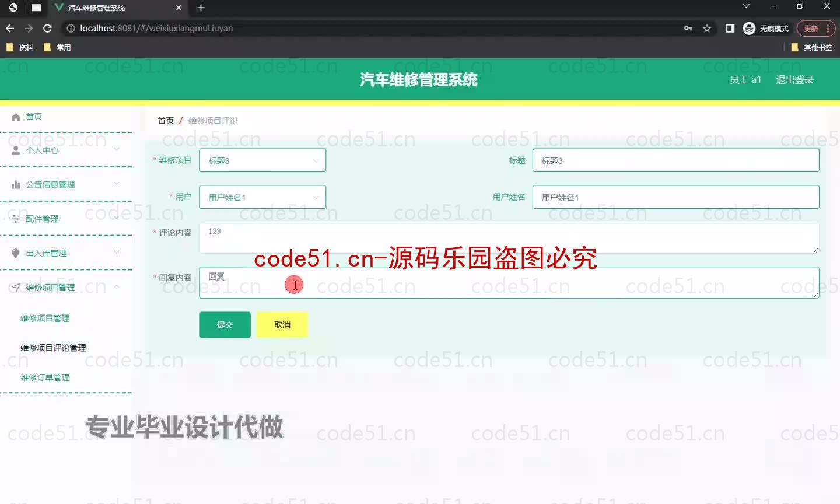This screenshot has height=504, width=840.
Task: Open a new browser tab
Action: coord(201,8)
